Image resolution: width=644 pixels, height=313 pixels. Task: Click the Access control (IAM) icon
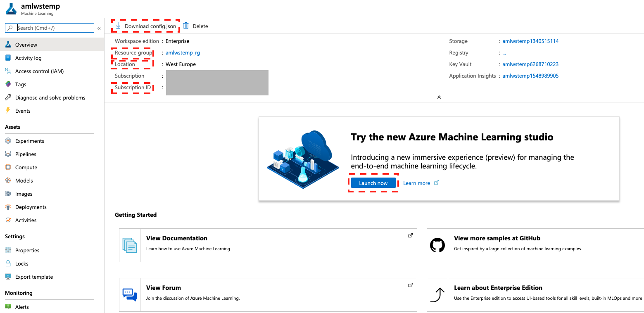[8, 71]
